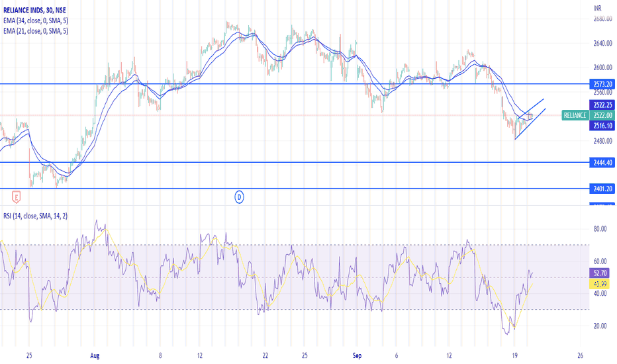Click the 22 date label on time axis
Viewport: 617px width, 364px height.
coord(265,356)
